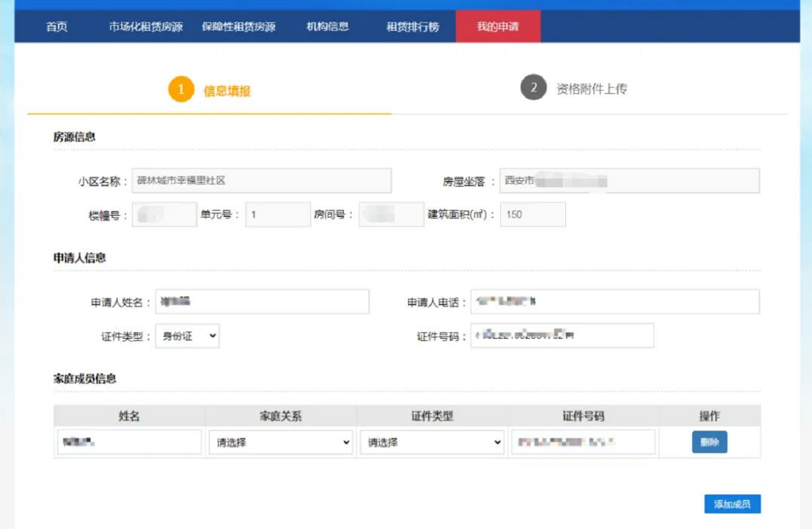Click the family member 姓名 field

click(129, 443)
